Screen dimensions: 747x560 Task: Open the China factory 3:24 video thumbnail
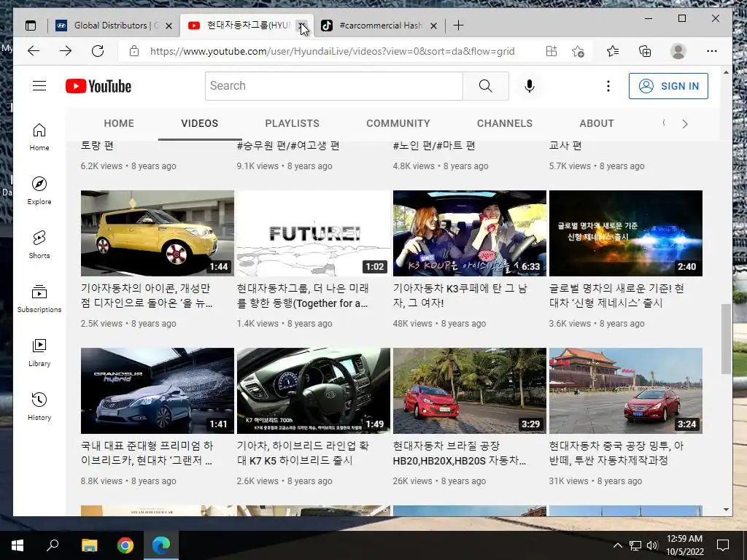(625, 391)
